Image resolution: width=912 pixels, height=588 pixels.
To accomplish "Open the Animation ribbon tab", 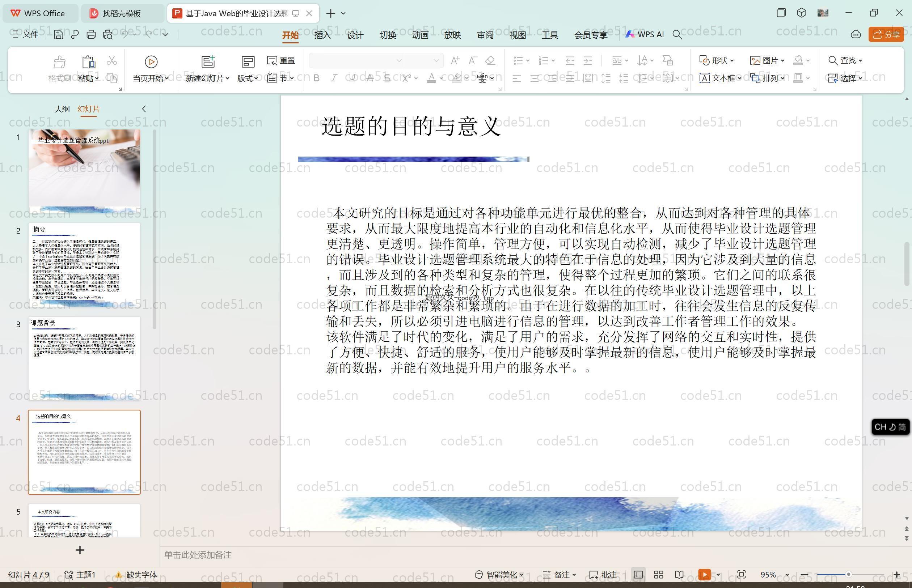I will 420,35.
